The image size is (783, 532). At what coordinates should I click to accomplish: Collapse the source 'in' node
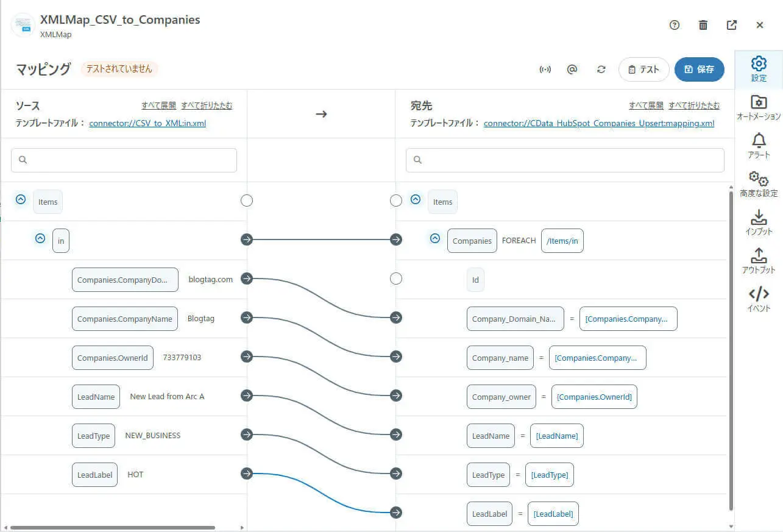(x=40, y=238)
